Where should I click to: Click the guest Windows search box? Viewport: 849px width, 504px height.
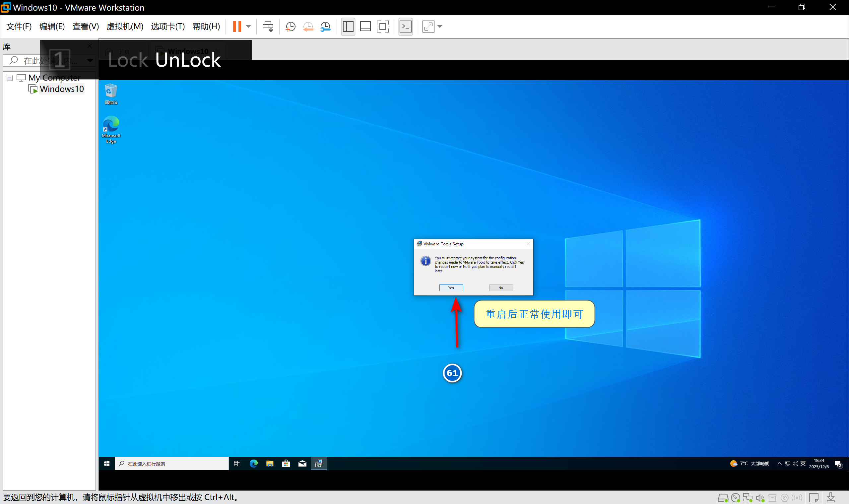coord(172,464)
